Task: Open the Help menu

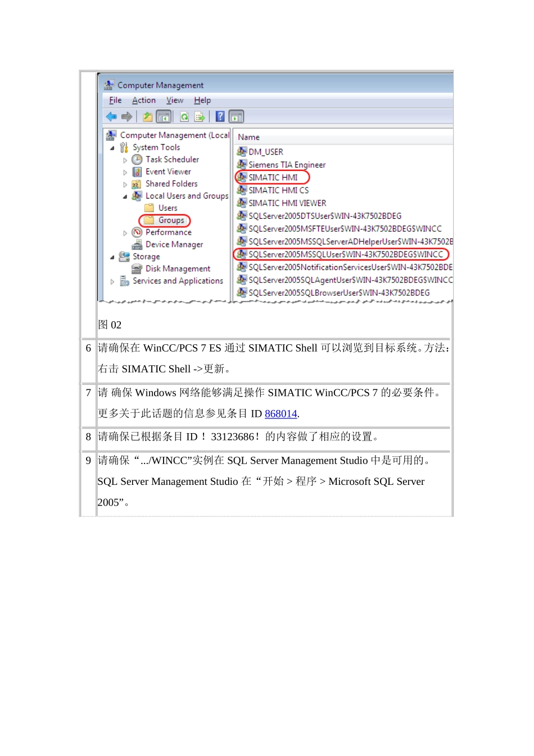Action: click(x=202, y=100)
